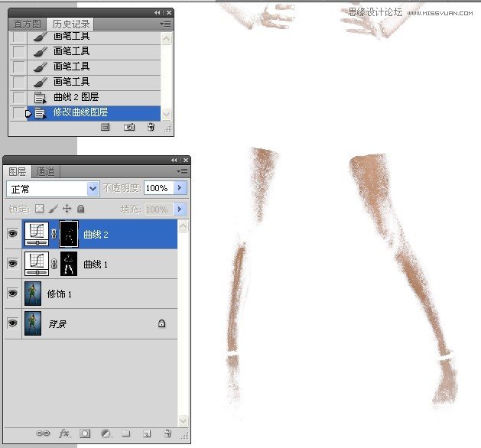This screenshot has width=481, height=448.
Task: Open the opacity 不透明度 slider arrow
Action: tap(180, 188)
